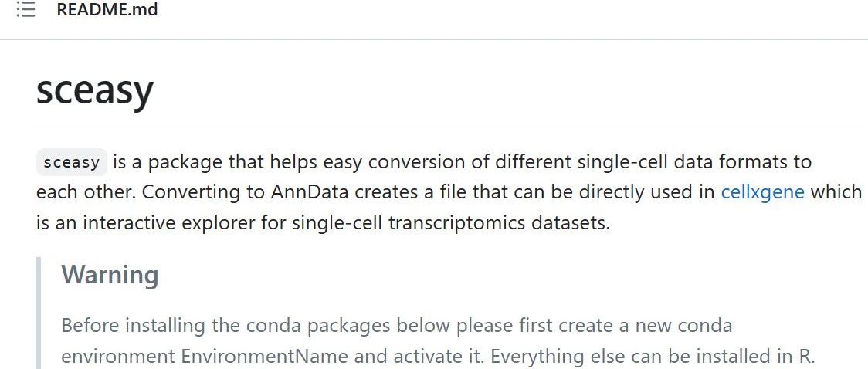Viewport: 868px width, 369px height.
Task: Follow the cellxgene hyperlink
Action: (x=762, y=192)
